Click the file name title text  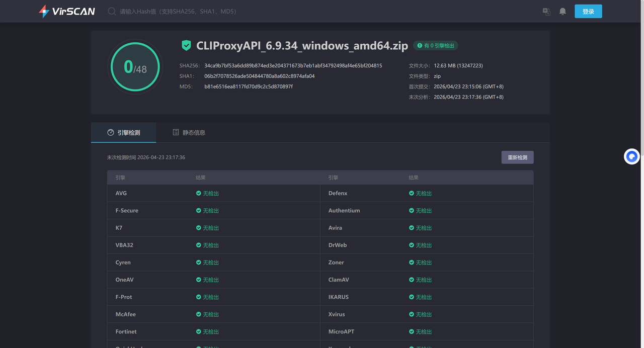302,46
